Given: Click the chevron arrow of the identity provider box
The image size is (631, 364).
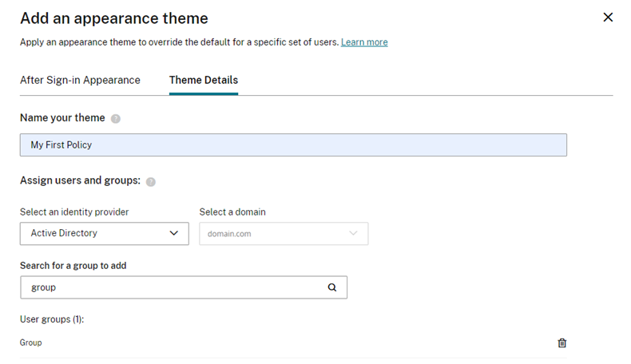Looking at the screenshot, I should [x=175, y=233].
